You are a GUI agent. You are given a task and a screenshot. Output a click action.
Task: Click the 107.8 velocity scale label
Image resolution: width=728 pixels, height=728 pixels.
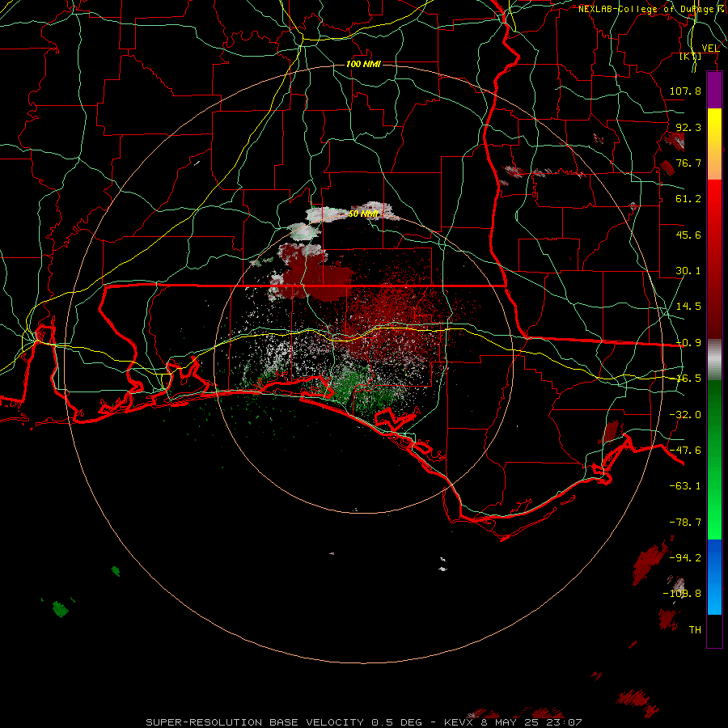click(685, 91)
